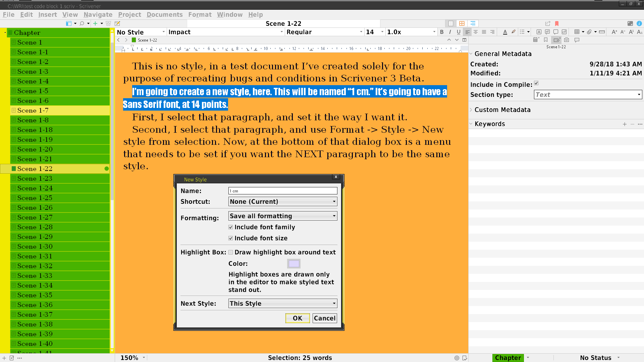Open the Help menu
644x362 pixels.
pyautogui.click(x=256, y=14)
